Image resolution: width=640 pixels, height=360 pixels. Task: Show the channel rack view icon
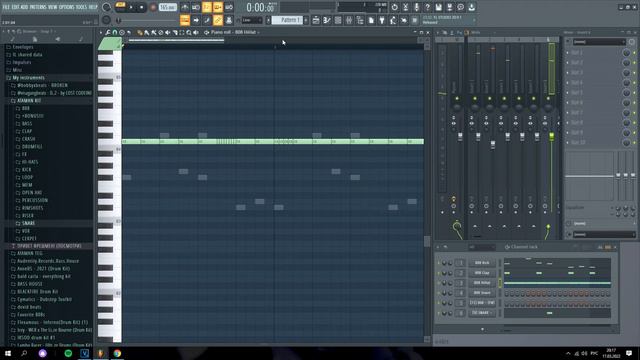click(338, 20)
